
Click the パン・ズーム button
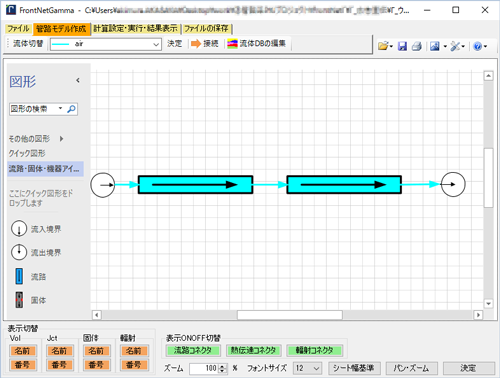point(411,368)
